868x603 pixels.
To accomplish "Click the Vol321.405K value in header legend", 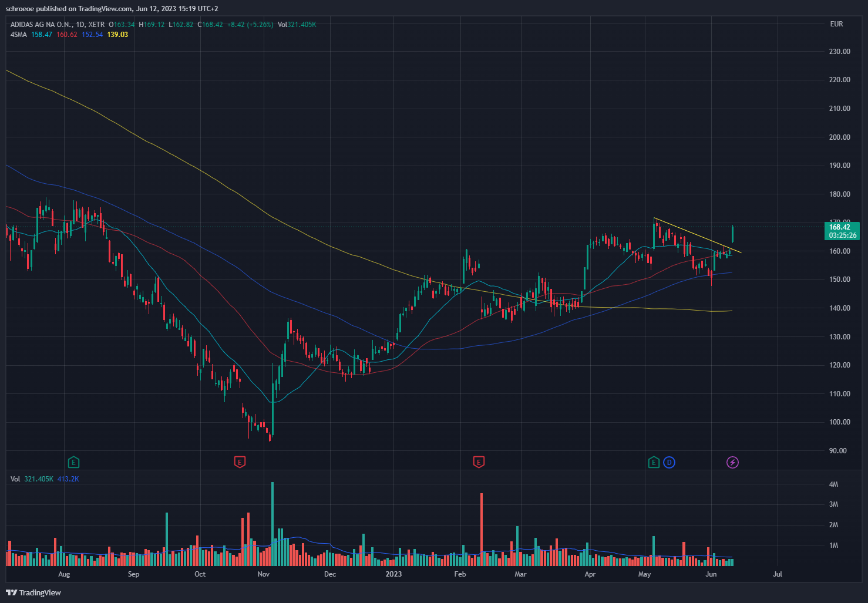I will tap(297, 25).
